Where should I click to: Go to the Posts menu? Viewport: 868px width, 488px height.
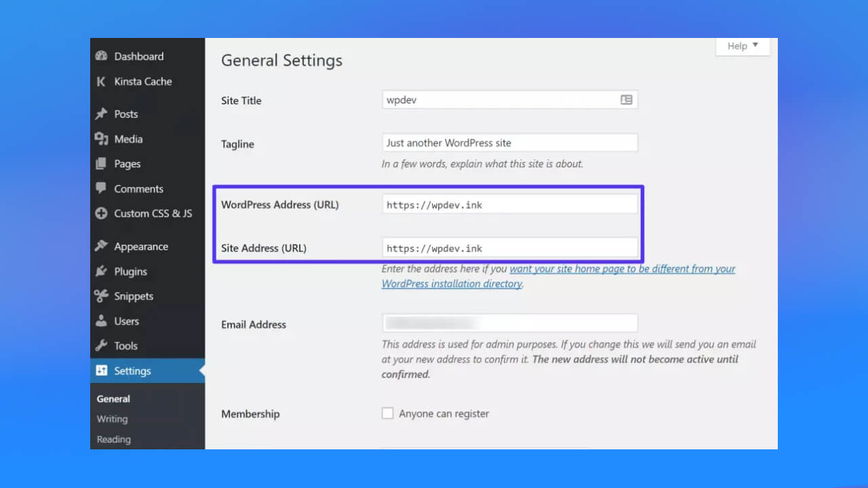tap(126, 114)
